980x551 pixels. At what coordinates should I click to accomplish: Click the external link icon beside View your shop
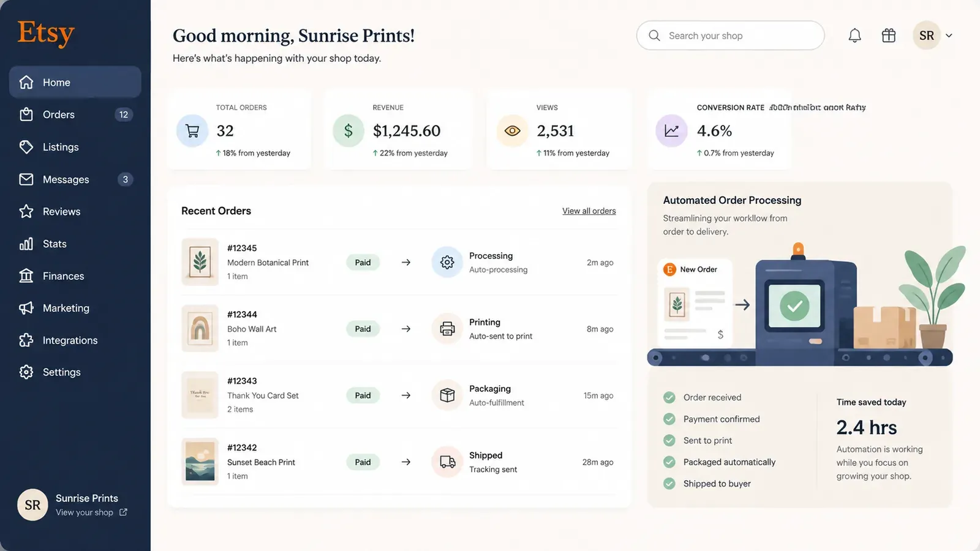[123, 512]
